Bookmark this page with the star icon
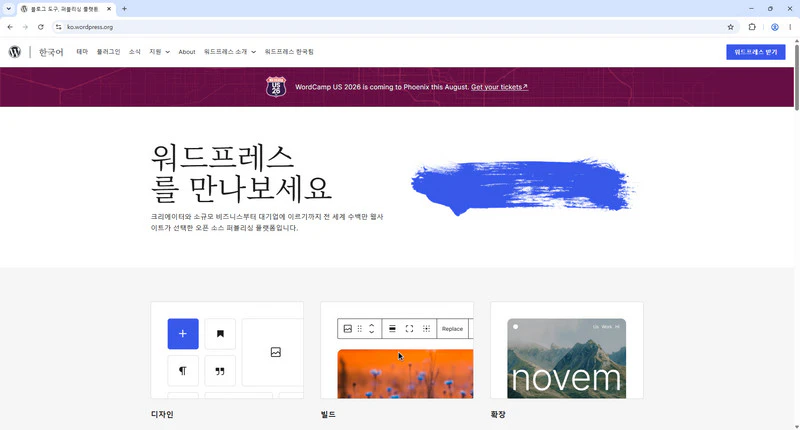This screenshot has width=800, height=430. pos(731,27)
